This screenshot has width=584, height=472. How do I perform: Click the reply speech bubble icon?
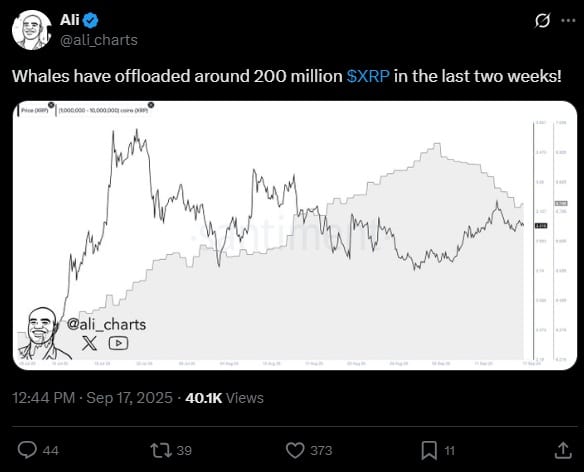coord(27,450)
